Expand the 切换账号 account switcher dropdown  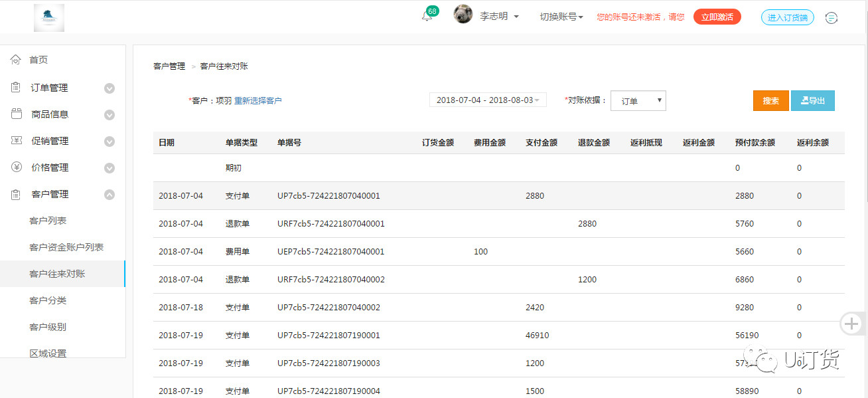point(559,17)
